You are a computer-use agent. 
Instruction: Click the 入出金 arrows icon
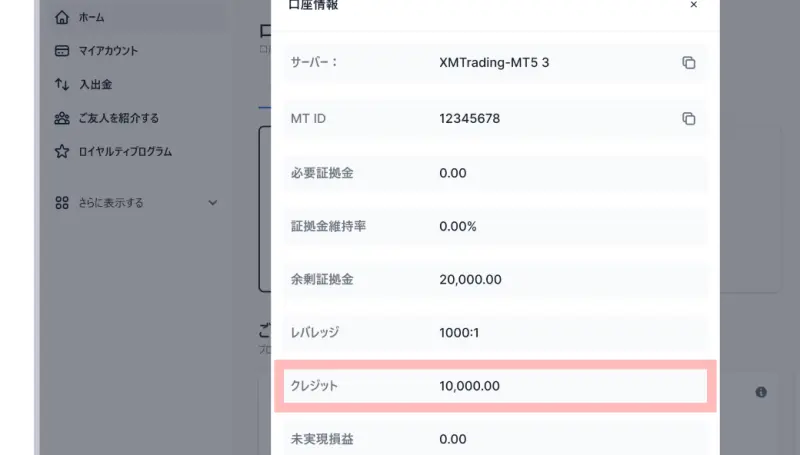[62, 85]
